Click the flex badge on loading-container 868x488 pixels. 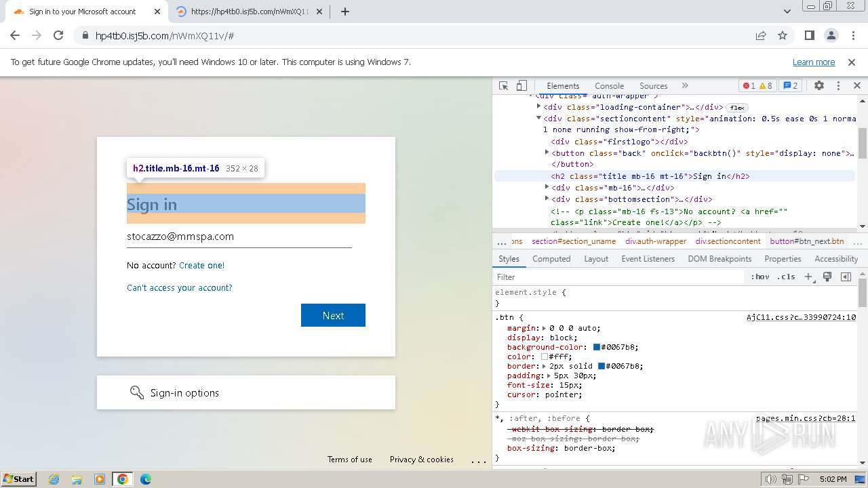[x=736, y=108]
